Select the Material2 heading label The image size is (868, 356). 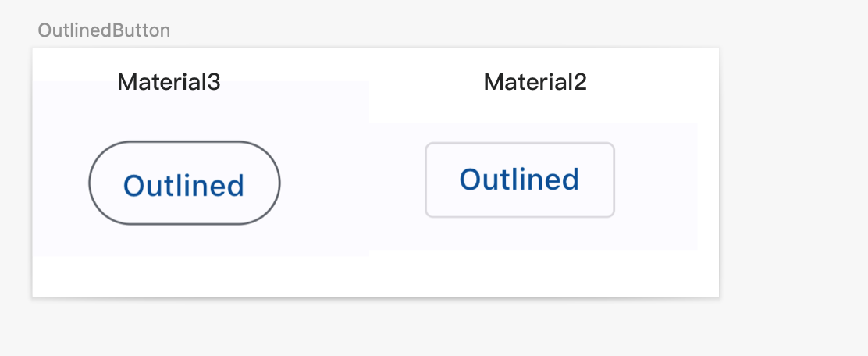(535, 82)
